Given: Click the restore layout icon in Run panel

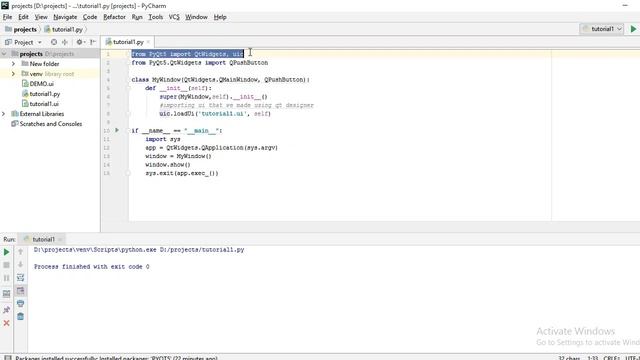Looking at the screenshot, I should [7, 294].
